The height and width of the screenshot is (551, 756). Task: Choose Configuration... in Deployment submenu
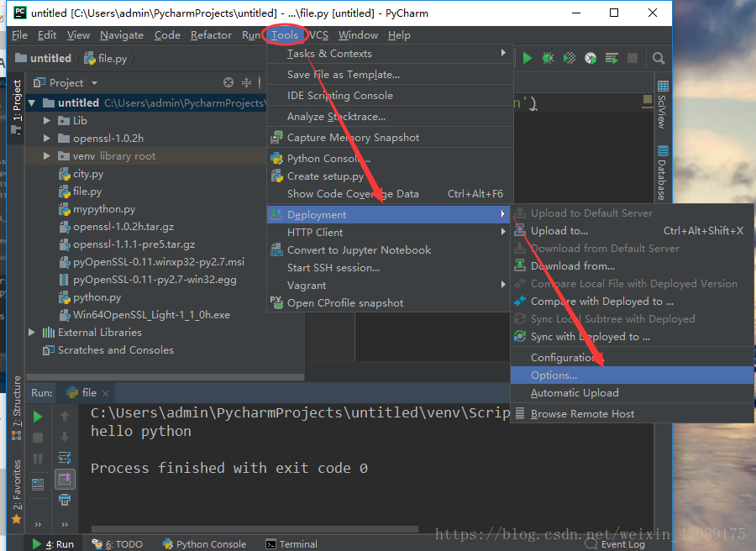click(x=632, y=357)
